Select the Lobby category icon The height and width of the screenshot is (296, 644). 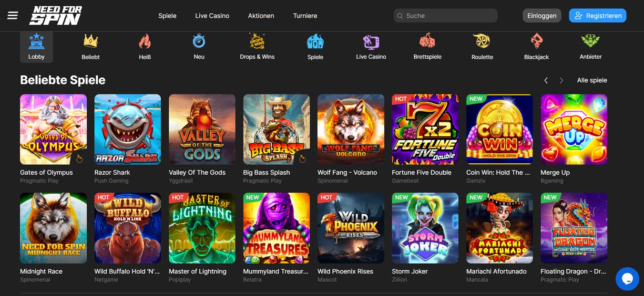[36, 46]
